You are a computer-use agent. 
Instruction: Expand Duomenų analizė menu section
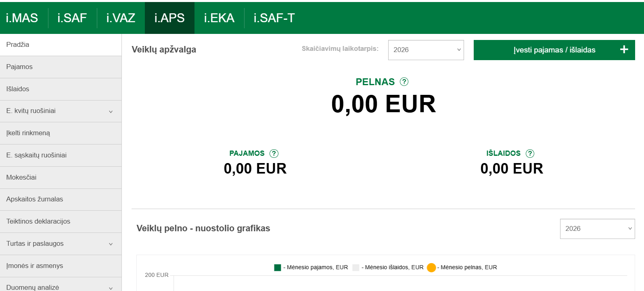click(111, 287)
